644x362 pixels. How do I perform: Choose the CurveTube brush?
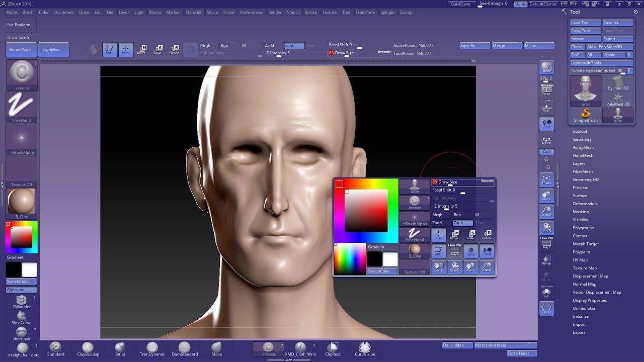(x=365, y=348)
